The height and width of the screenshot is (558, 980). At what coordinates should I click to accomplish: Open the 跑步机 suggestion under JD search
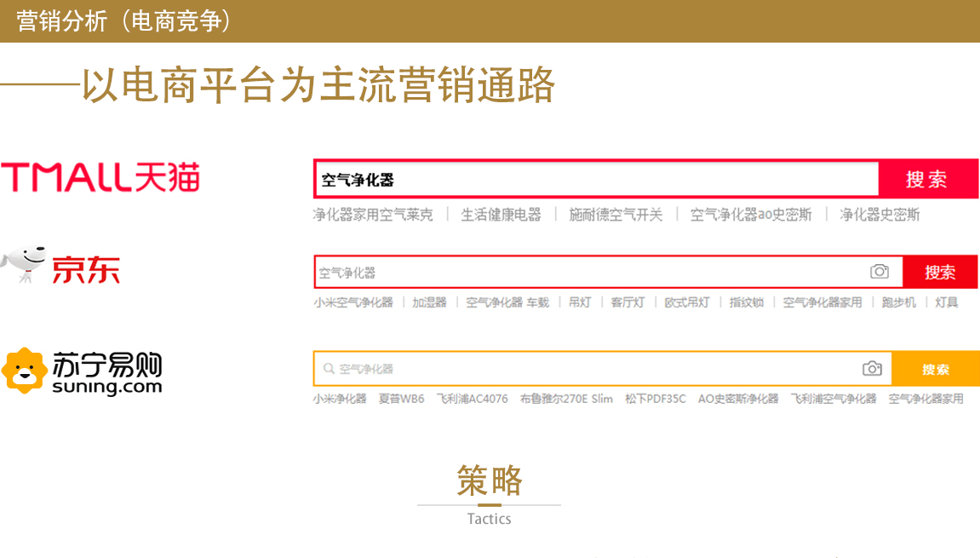(898, 302)
